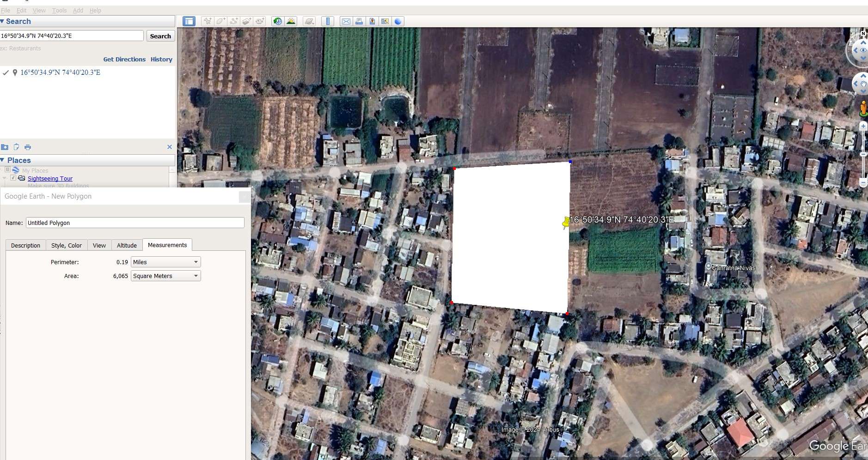This screenshot has height=460, width=868.
Task: Open the planet switcher dropdown
Action: tap(309, 21)
